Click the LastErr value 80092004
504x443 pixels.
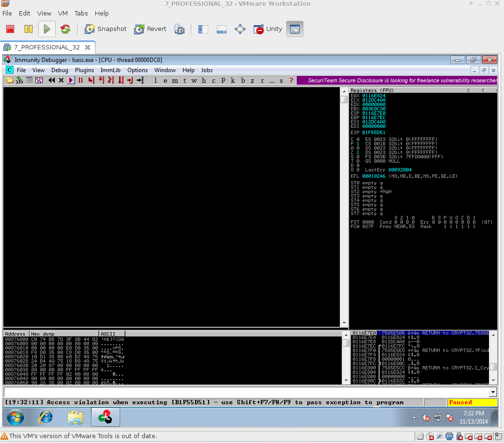[400, 170]
